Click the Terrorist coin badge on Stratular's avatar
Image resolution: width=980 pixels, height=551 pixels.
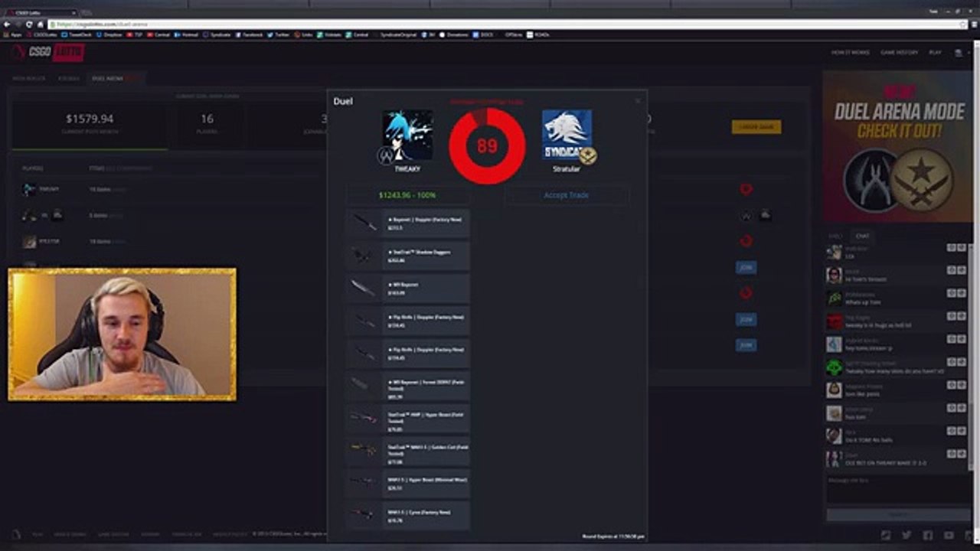pyautogui.click(x=588, y=155)
